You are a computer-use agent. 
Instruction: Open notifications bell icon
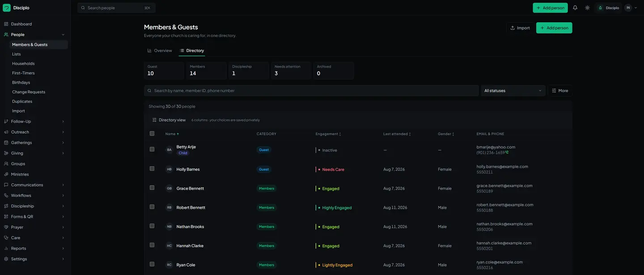(x=575, y=8)
